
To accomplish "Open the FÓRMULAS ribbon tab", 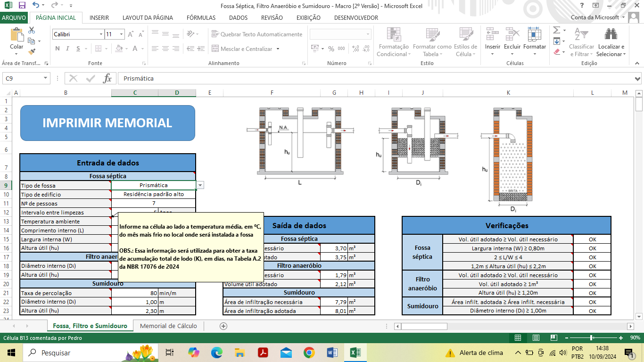I will click(x=201, y=18).
